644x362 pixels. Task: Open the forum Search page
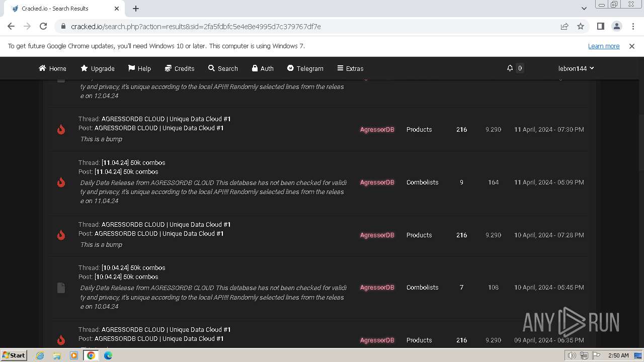tap(223, 68)
